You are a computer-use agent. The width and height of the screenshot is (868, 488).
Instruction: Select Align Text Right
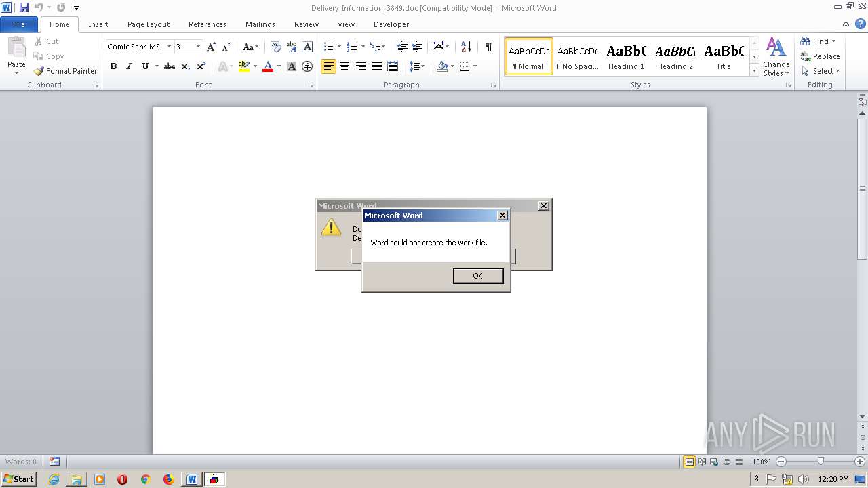pos(361,66)
